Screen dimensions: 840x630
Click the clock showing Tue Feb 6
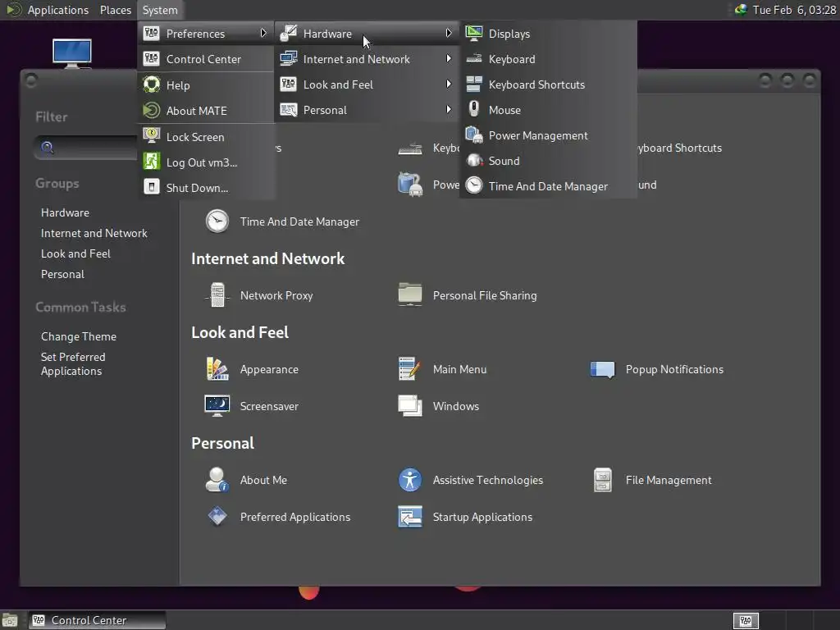tap(794, 10)
